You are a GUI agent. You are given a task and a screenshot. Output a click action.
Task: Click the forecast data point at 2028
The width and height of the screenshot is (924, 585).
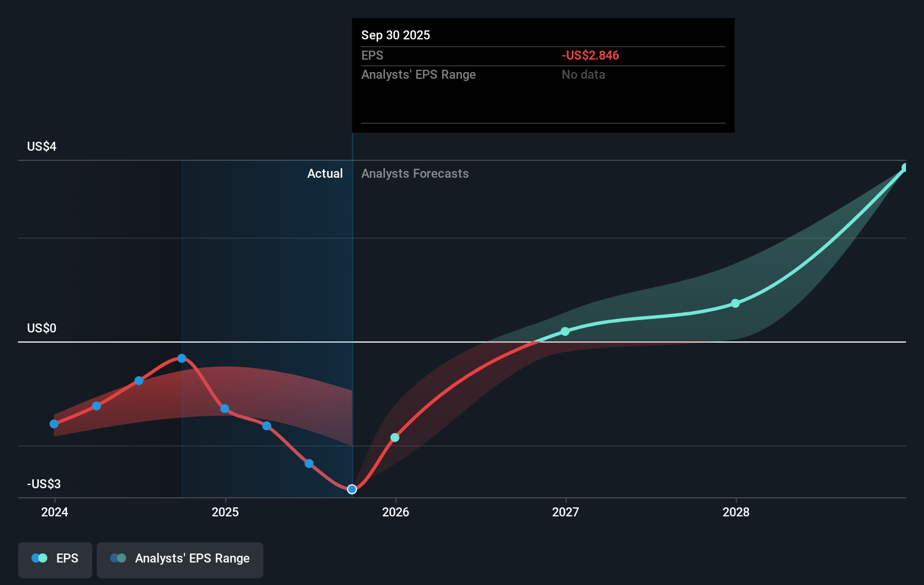[735, 304]
